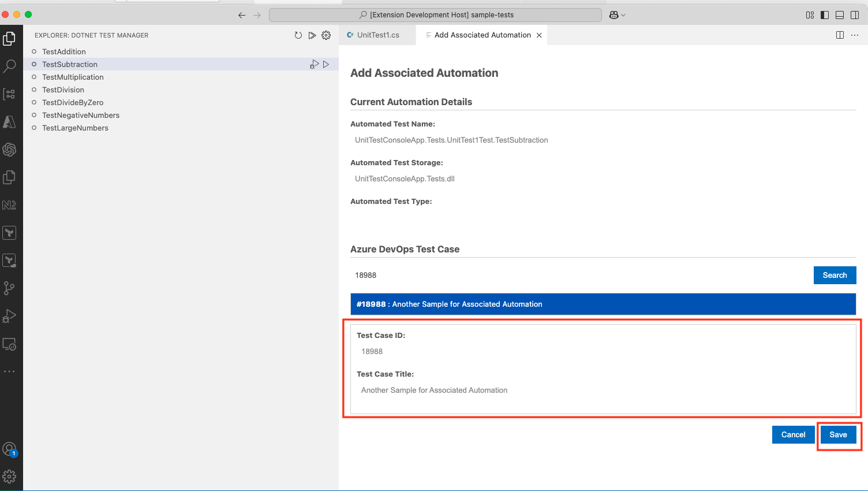Run the TestSubtraction test
Image resolution: width=868 pixels, height=491 pixels.
pyautogui.click(x=326, y=64)
